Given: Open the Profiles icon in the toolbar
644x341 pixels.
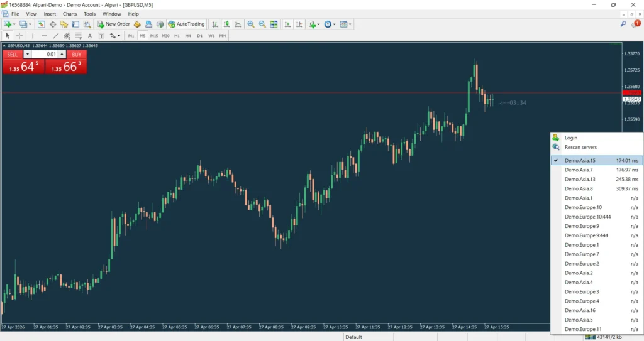Looking at the screenshot, I should (x=23, y=24).
